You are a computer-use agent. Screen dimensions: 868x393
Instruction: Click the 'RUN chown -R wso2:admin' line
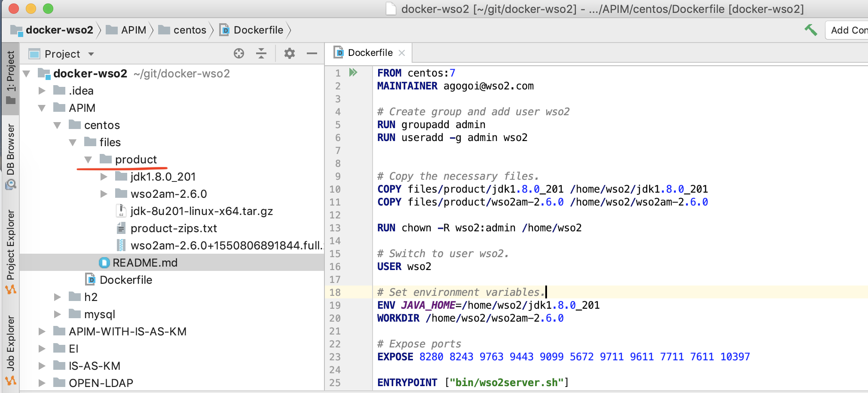pyautogui.click(x=480, y=228)
